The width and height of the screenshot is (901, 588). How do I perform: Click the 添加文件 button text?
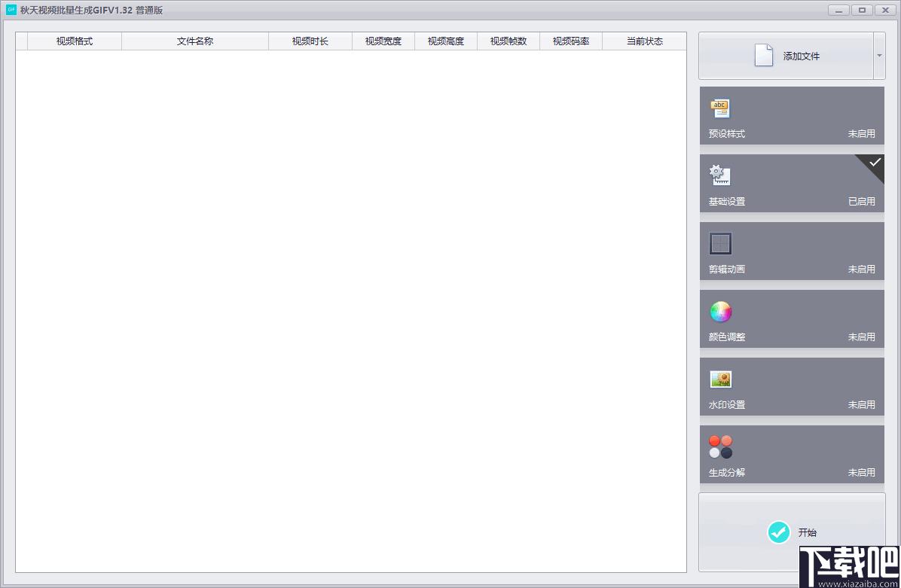(x=801, y=56)
